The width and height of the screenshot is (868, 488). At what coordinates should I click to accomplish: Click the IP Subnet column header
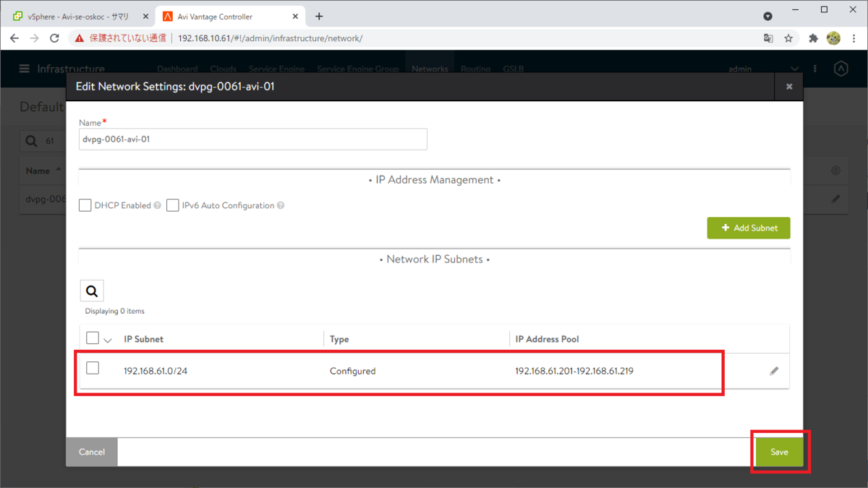coord(144,339)
